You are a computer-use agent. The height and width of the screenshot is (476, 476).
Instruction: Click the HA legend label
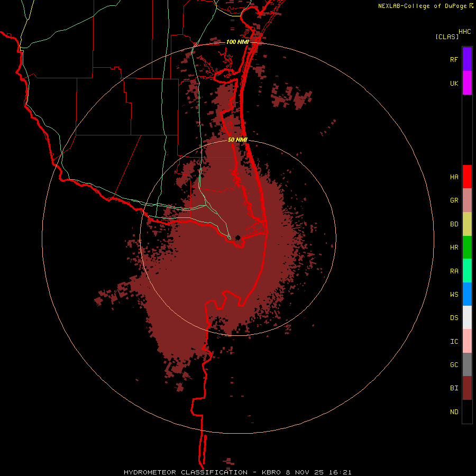click(x=454, y=177)
